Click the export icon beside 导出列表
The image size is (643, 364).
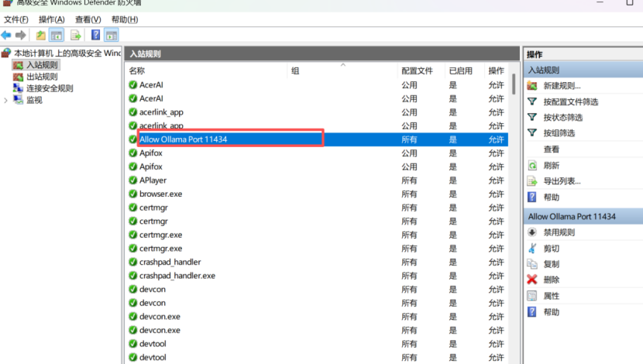tap(532, 180)
